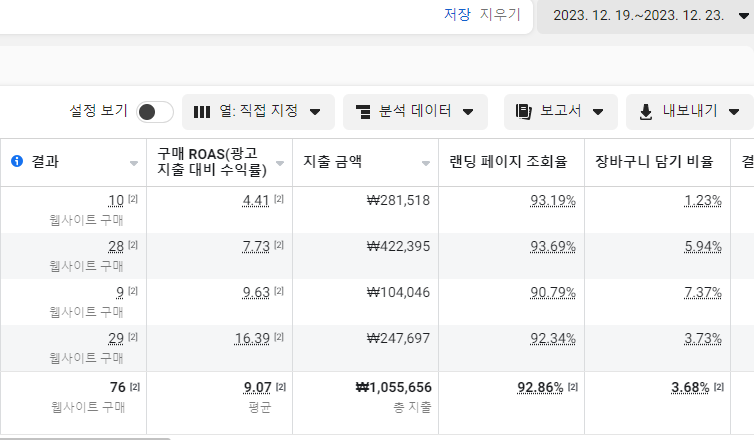Image resolution: width=754 pixels, height=440 pixels.
Task: Click the 장바구니 담기 비율 column header
Action: coord(657,163)
